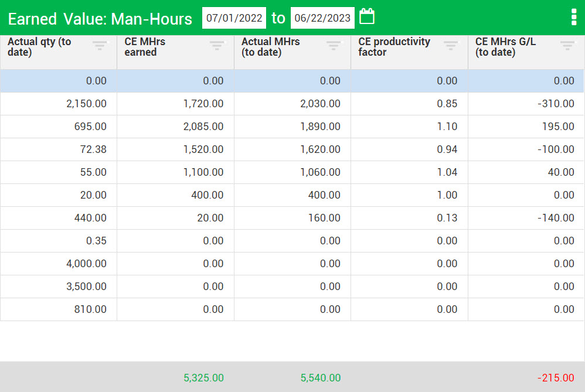The width and height of the screenshot is (585, 392).
Task: Sort by Actual MHrs (to date) header
Action: (x=270, y=47)
